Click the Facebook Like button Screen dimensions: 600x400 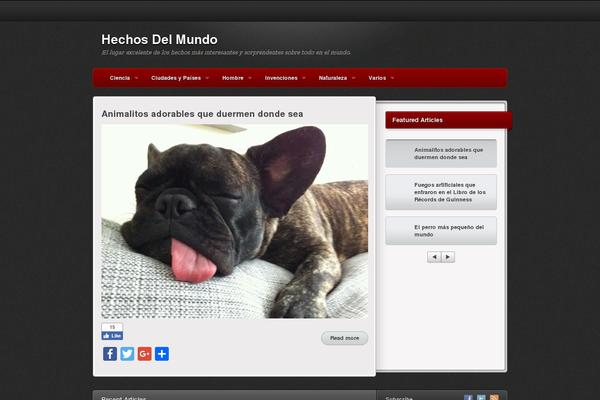coord(112,336)
